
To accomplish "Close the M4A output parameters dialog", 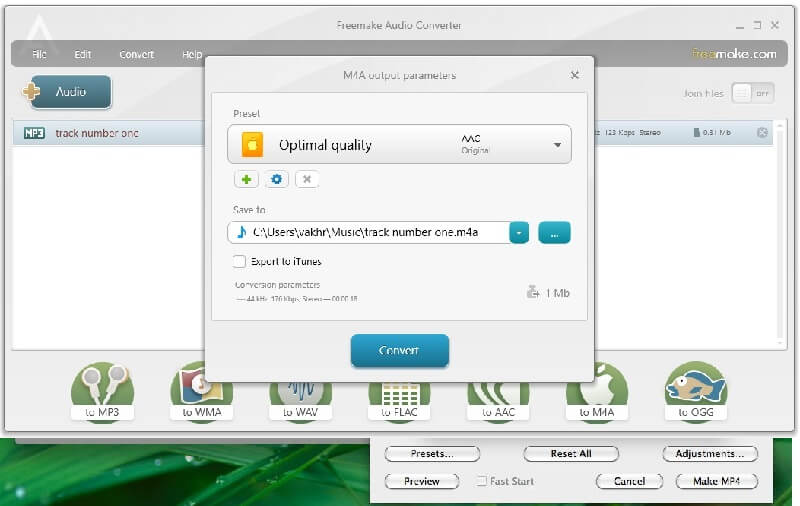I will point(575,75).
